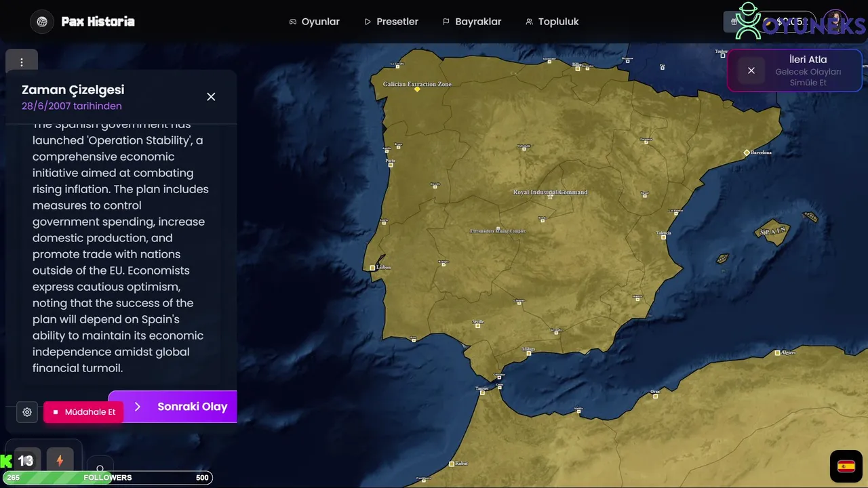Click the Gelecek Olayları Simüle Et subtitle

[x=808, y=77]
